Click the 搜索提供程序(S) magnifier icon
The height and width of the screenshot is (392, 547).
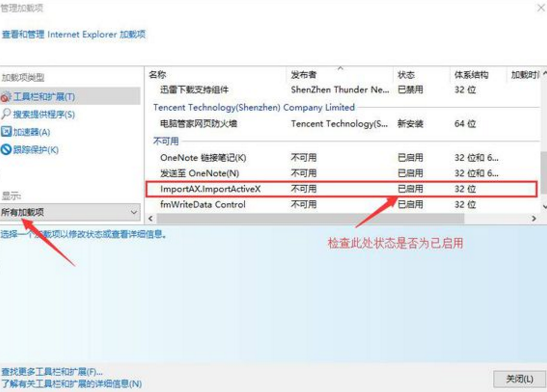click(6, 114)
